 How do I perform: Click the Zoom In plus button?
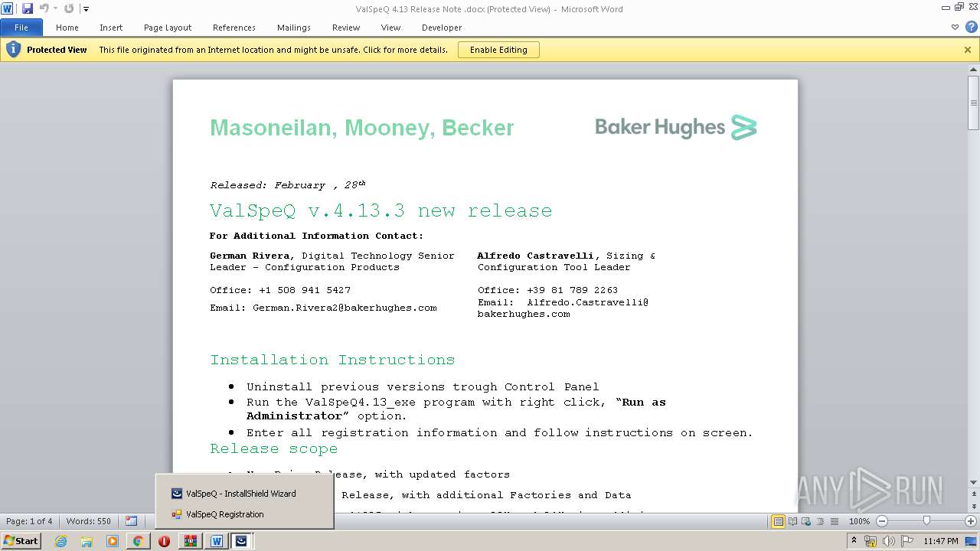(971, 521)
